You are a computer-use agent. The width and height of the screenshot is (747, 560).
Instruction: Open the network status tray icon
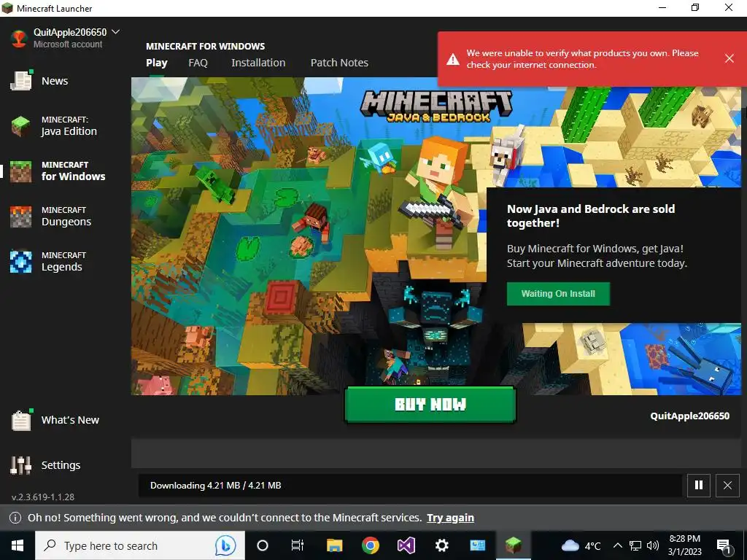635,545
